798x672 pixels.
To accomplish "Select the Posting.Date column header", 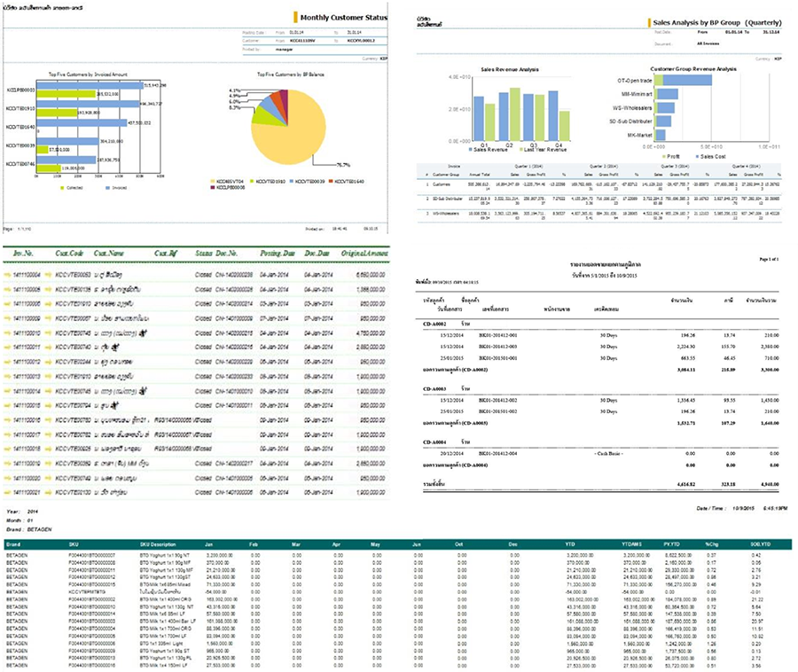I will pyautogui.click(x=278, y=254).
